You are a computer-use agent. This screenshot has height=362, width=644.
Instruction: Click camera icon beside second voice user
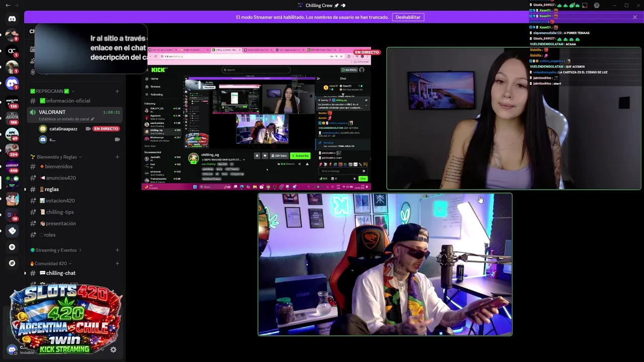(117, 139)
